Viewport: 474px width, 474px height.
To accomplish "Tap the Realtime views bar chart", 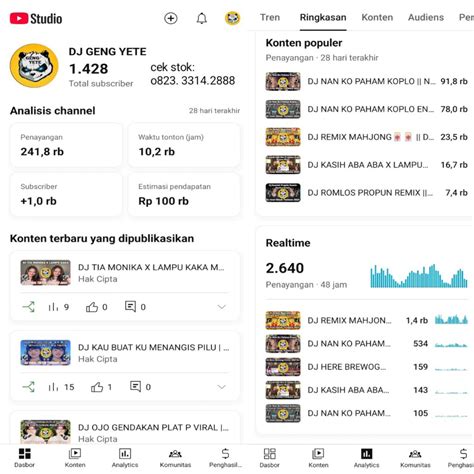I will pyautogui.click(x=419, y=276).
